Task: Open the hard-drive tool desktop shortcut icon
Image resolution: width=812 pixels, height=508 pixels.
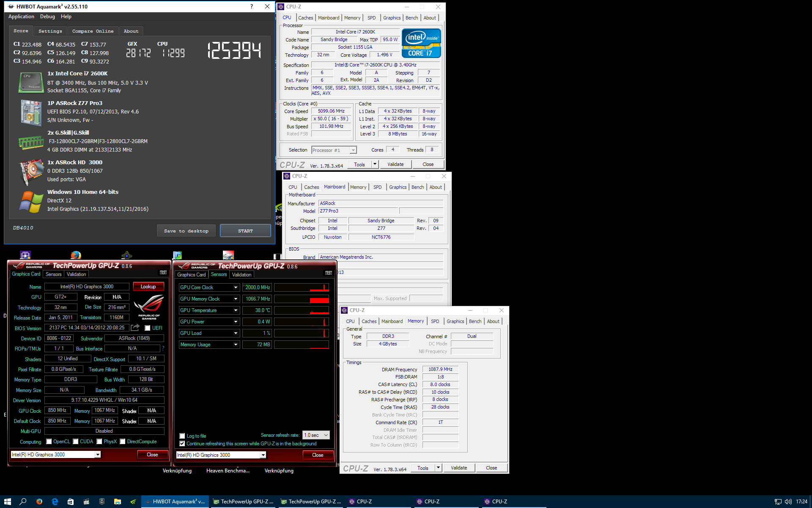Action: point(228,255)
